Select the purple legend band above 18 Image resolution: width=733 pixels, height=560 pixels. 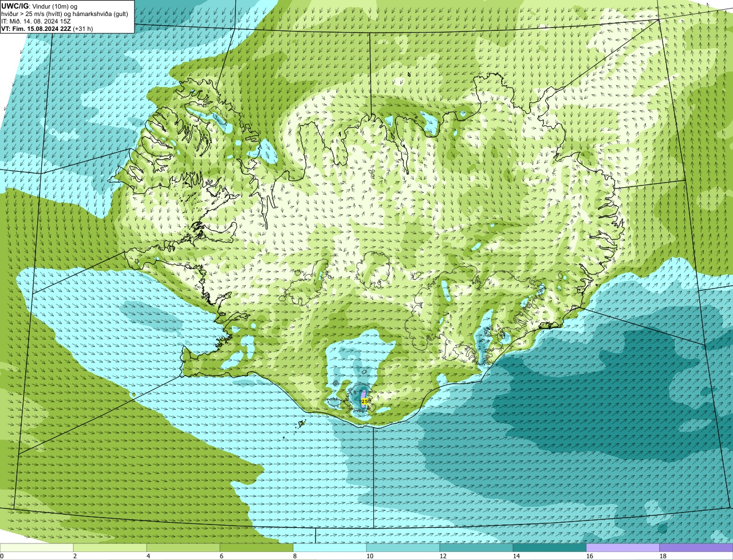[x=696, y=548]
